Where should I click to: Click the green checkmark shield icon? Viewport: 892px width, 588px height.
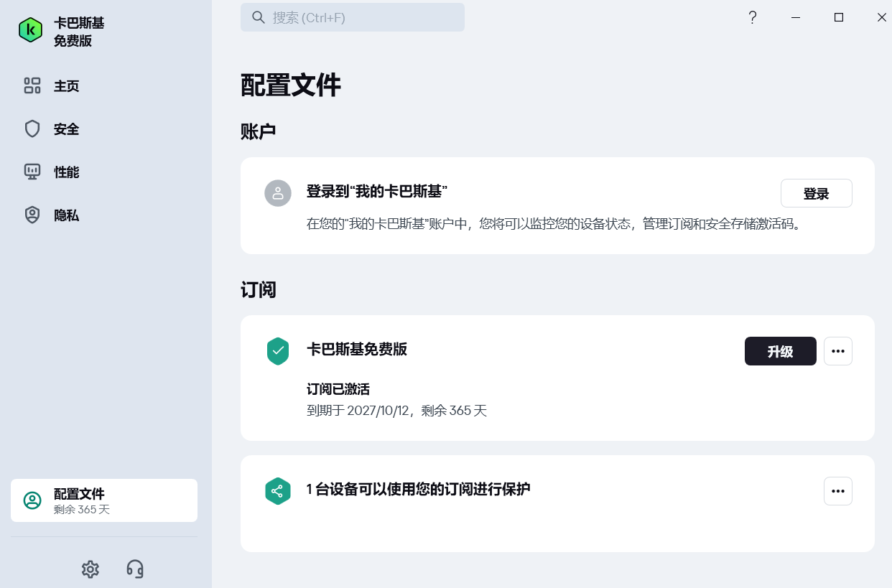(x=278, y=351)
